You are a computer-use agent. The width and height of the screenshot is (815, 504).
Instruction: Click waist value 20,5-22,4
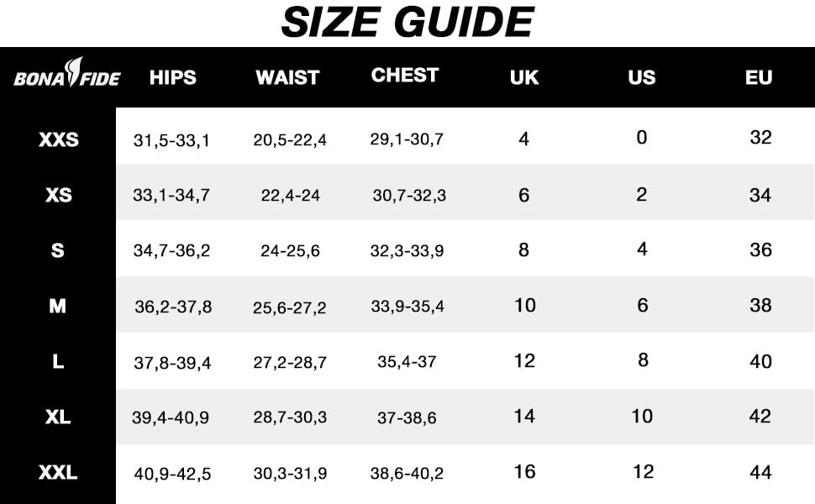(290, 139)
